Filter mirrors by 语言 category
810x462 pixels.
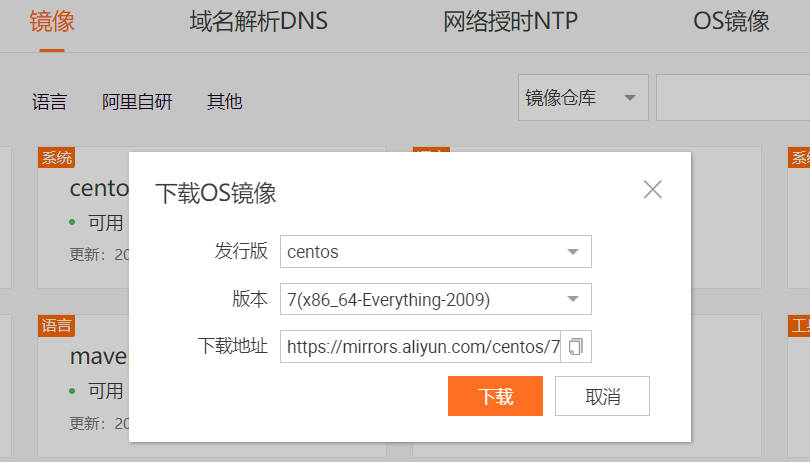coord(49,101)
